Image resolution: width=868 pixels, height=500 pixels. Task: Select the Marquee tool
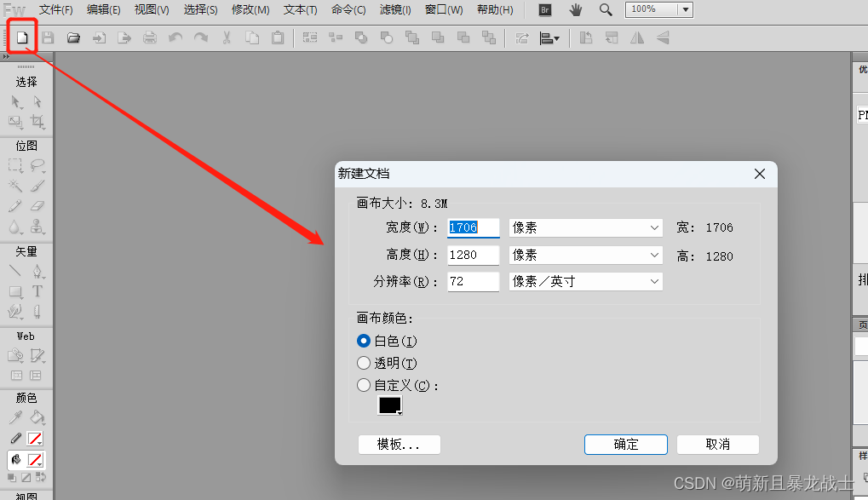[15, 165]
